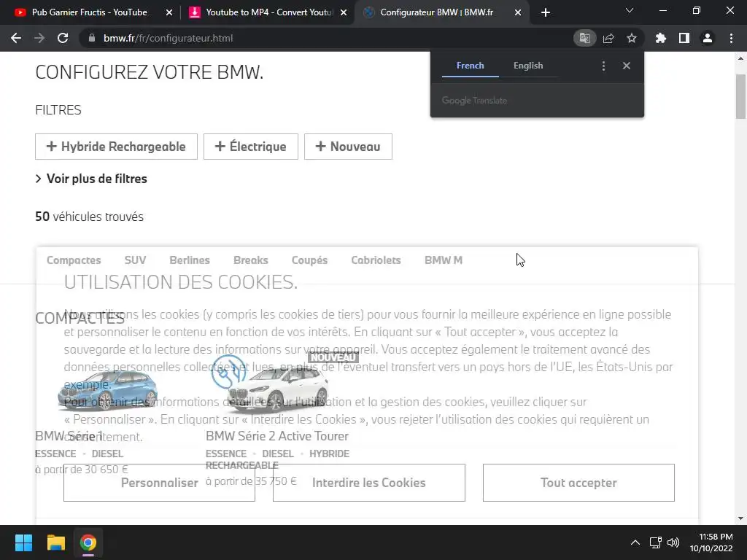Open translate options three-dot menu
The height and width of the screenshot is (560, 747).
tap(603, 66)
